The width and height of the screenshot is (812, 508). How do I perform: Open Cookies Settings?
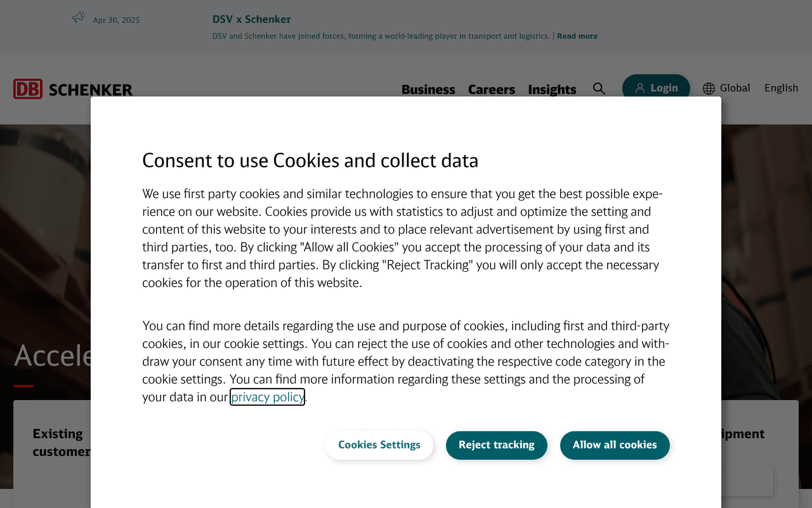click(379, 445)
